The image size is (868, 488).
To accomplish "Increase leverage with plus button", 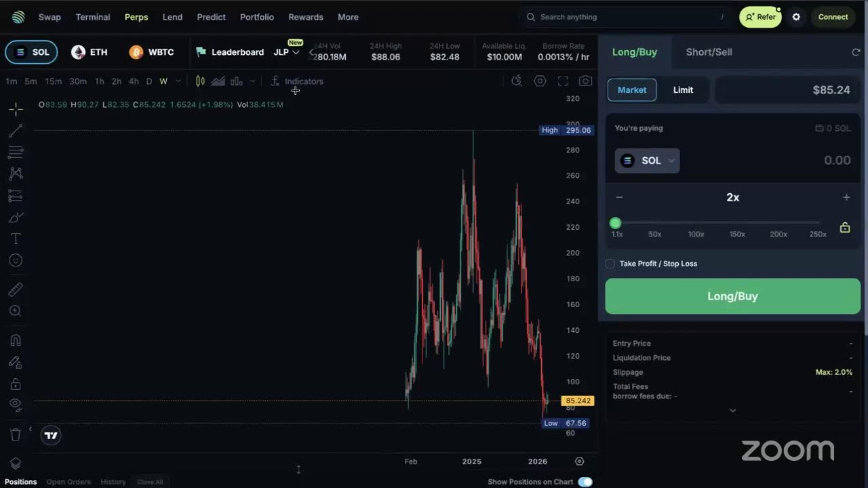I will 846,197.
